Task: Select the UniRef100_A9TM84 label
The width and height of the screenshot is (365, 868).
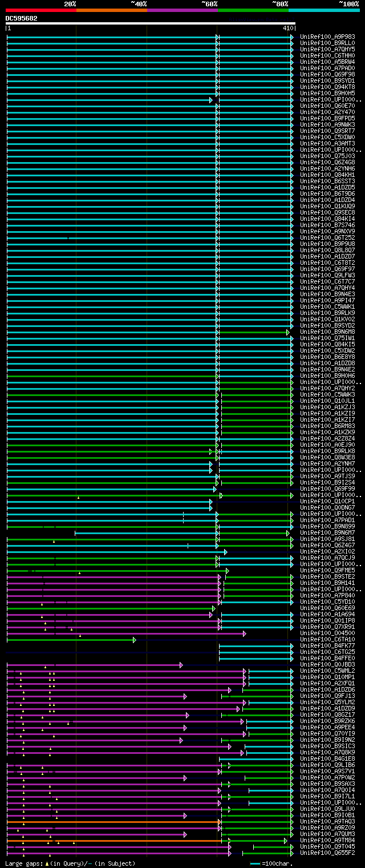Action: (328, 840)
